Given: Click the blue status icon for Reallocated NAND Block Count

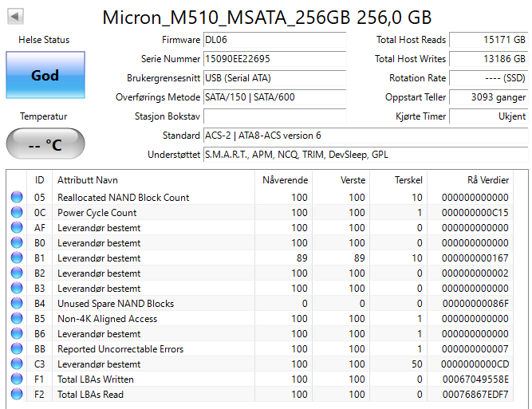Looking at the screenshot, I should coord(17,198).
